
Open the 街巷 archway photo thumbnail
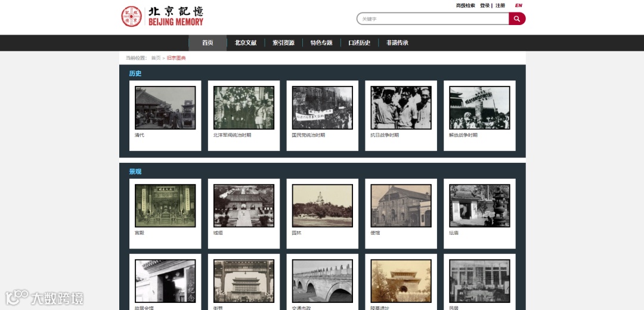[244, 281]
